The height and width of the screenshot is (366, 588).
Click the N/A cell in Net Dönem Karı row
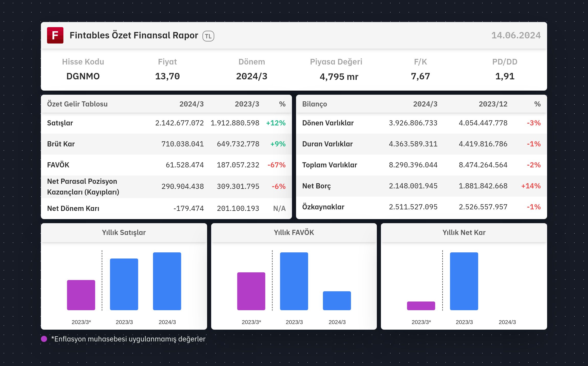(x=279, y=209)
